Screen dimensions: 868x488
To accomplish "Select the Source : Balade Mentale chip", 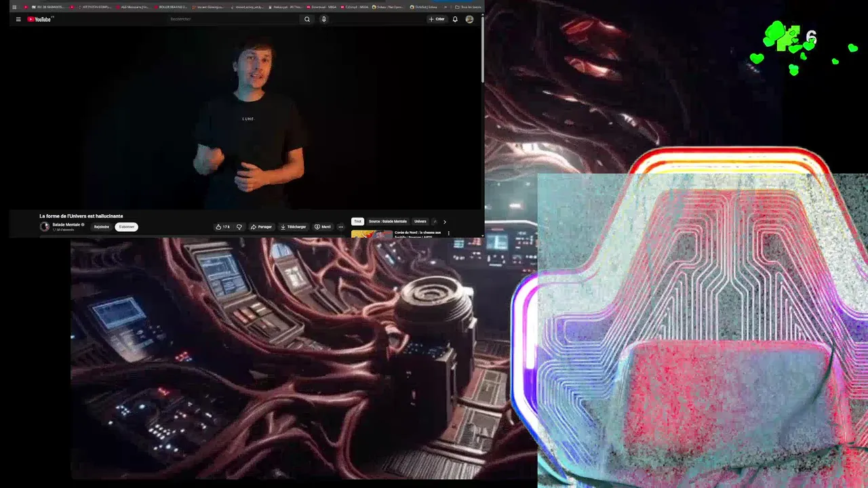I will [388, 222].
